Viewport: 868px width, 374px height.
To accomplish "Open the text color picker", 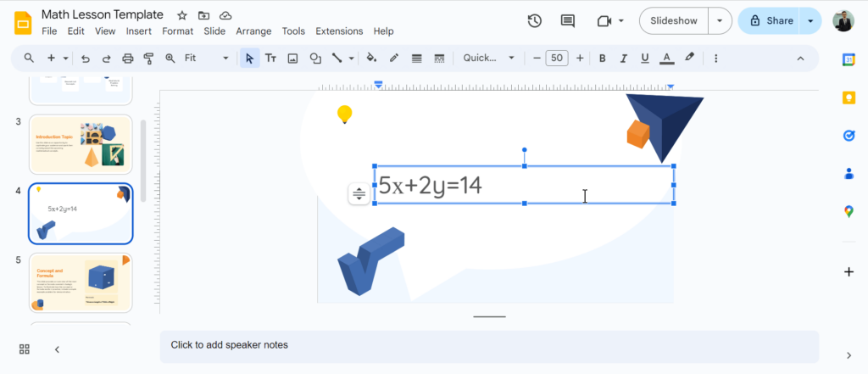I will click(667, 59).
